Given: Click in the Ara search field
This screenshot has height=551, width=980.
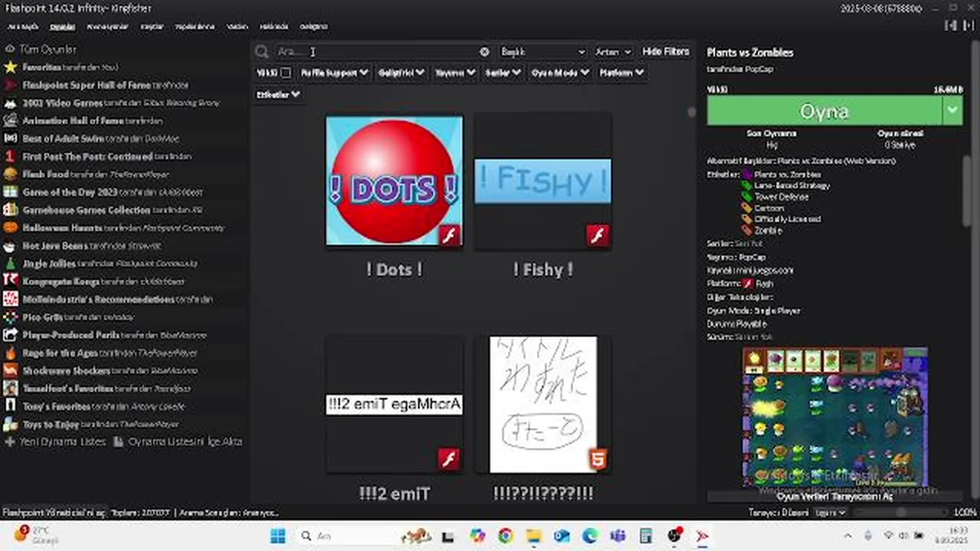Looking at the screenshot, I should tap(375, 51).
